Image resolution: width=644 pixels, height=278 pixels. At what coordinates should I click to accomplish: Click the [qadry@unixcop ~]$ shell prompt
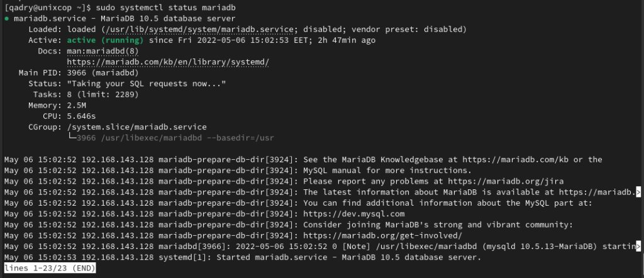[48, 8]
